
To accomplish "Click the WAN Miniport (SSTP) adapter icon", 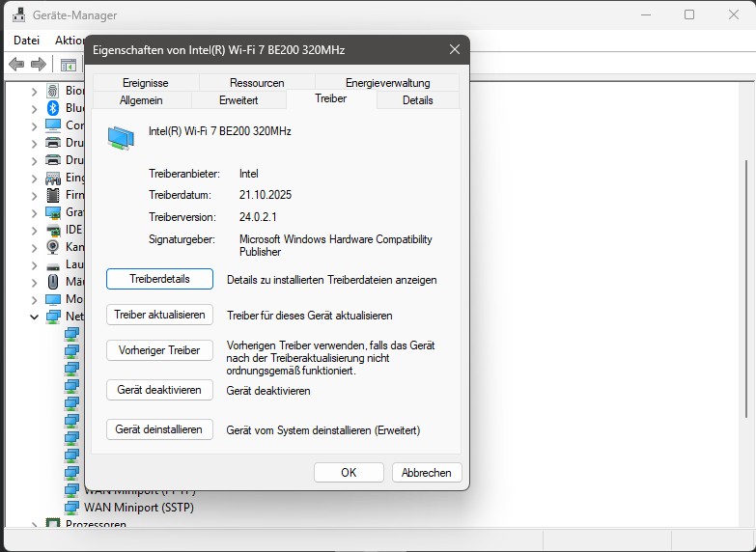I will (x=71, y=508).
